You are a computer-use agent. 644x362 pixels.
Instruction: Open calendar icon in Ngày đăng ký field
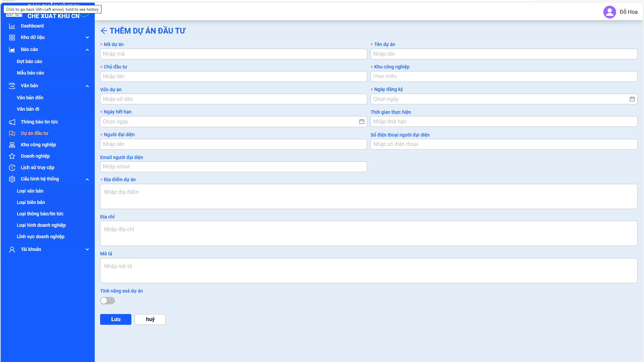tap(632, 99)
